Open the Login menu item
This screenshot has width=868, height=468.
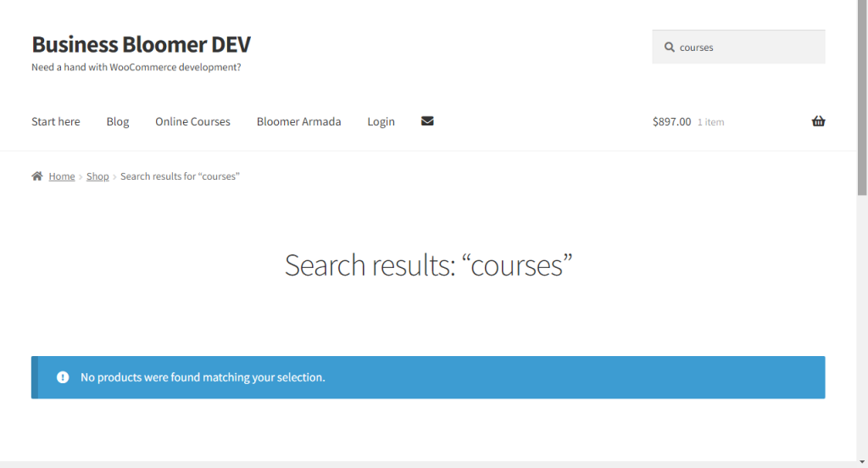point(381,121)
